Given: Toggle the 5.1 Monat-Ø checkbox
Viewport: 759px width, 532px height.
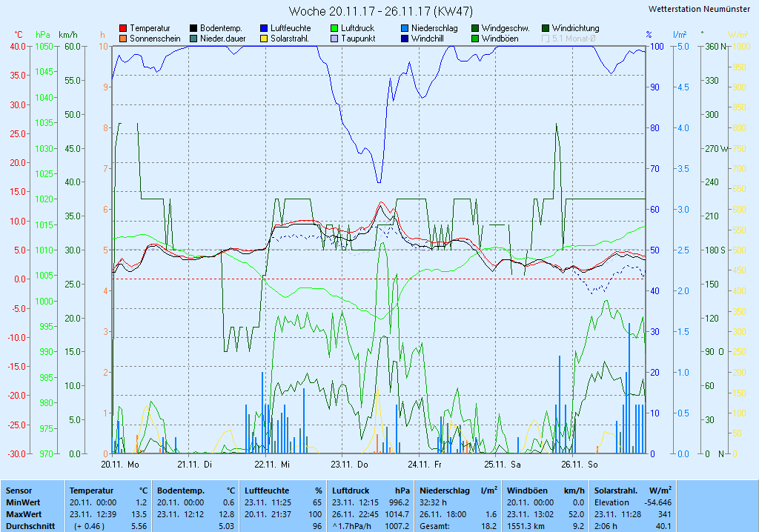Looking at the screenshot, I should 546,39.
